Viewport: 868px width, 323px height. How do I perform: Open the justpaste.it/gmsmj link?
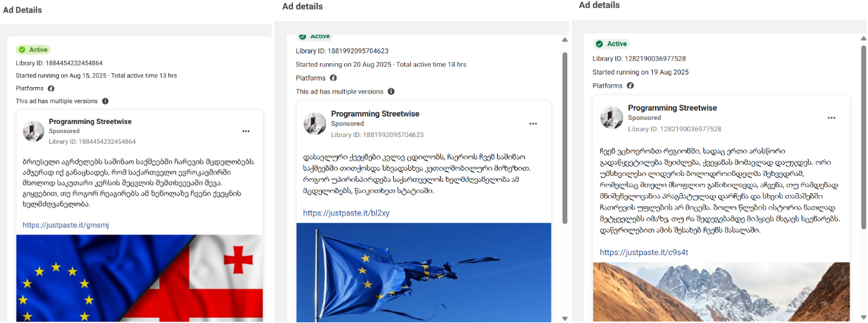click(x=65, y=225)
